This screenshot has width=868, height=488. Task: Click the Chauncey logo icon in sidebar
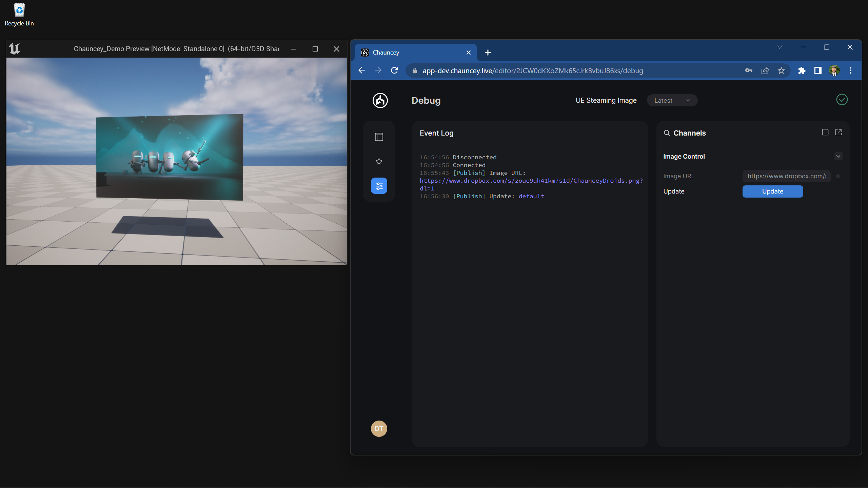coord(380,100)
